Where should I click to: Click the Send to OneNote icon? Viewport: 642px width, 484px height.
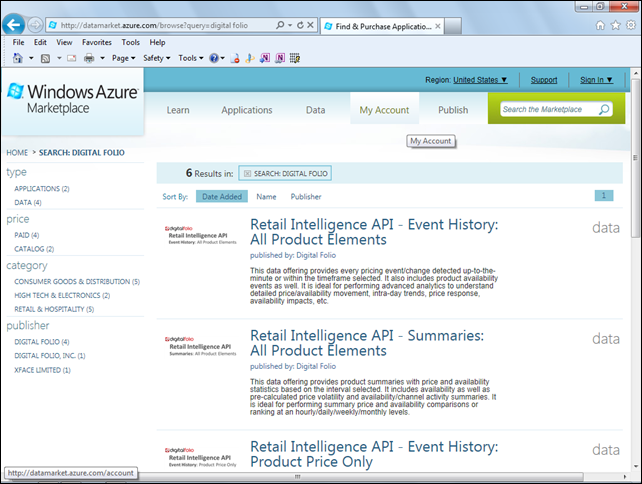pos(265,58)
